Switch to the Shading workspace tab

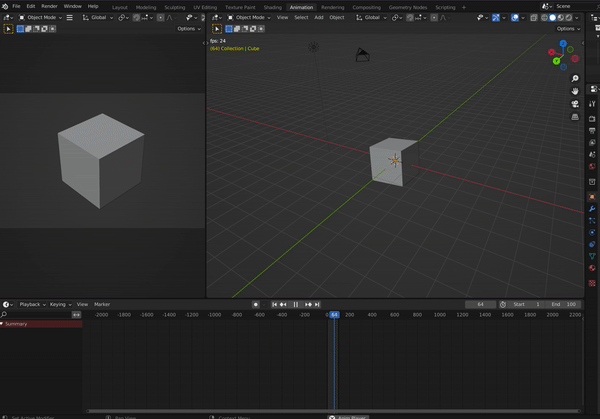point(272,7)
